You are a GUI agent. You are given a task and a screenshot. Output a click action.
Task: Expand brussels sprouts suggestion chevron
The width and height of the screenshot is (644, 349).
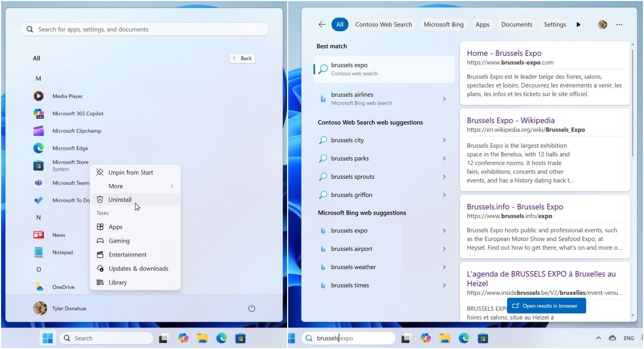(444, 177)
